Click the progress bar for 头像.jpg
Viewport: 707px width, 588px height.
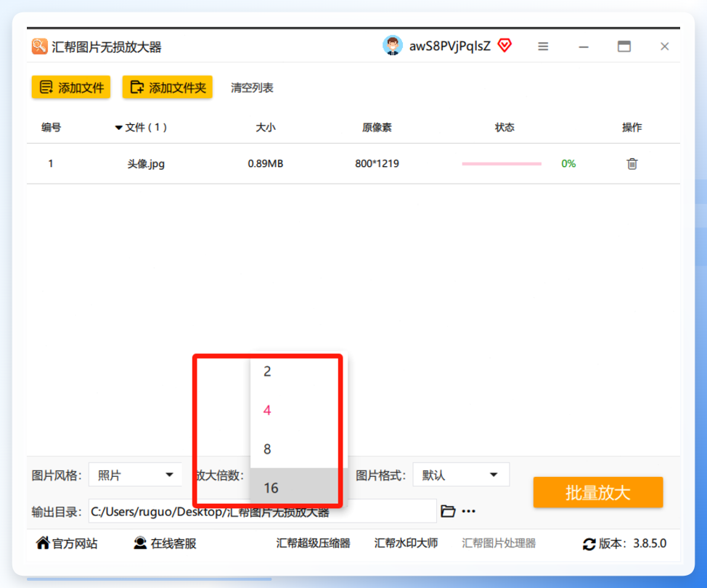click(x=502, y=163)
